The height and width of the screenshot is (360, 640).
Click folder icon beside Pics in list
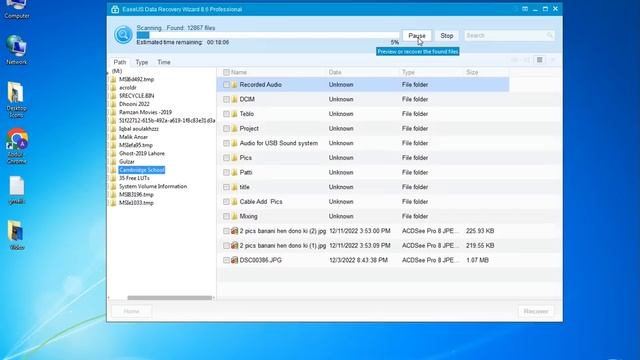click(x=234, y=158)
